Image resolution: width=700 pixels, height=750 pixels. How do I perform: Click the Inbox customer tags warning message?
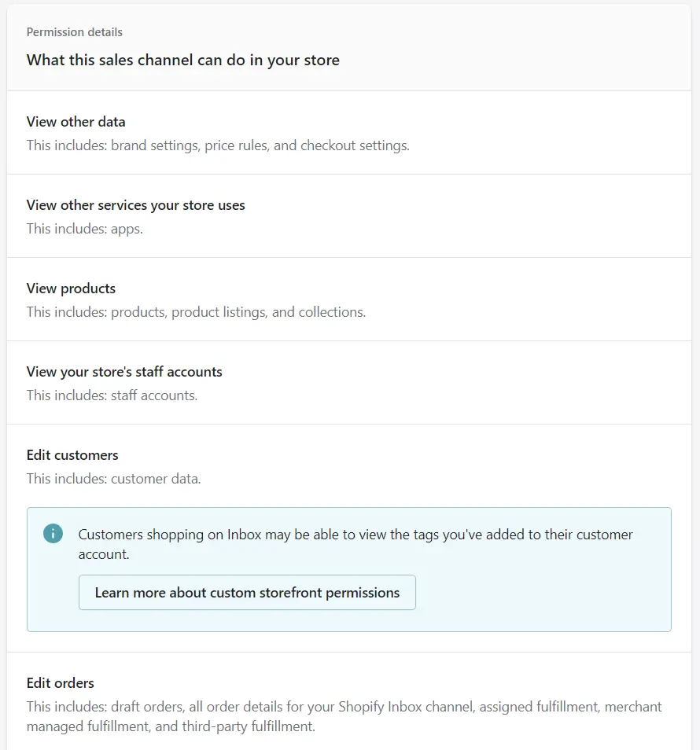356,544
